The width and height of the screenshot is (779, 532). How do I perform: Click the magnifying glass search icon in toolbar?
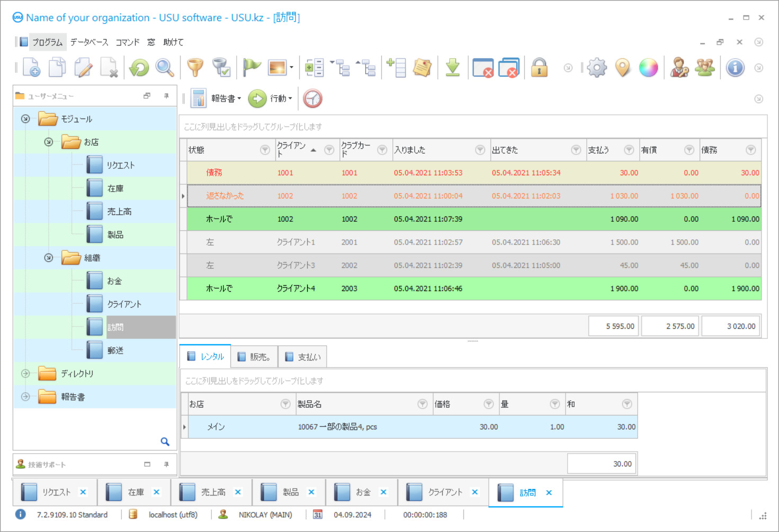165,68
